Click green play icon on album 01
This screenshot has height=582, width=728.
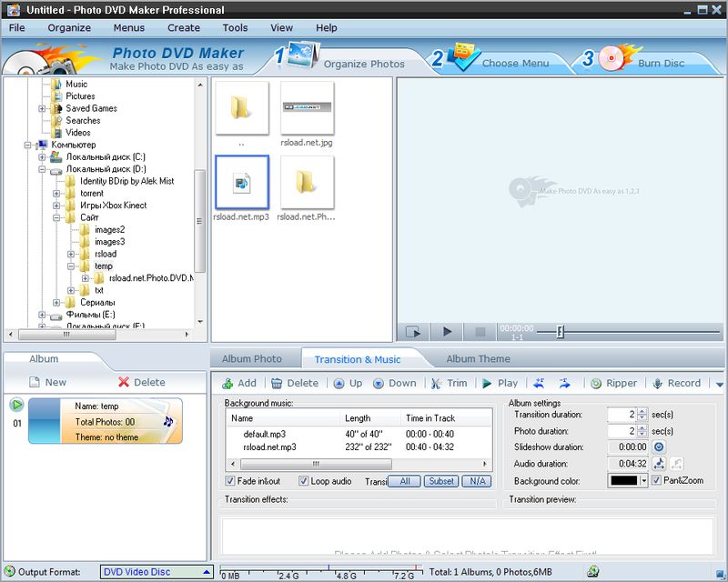[x=16, y=405]
